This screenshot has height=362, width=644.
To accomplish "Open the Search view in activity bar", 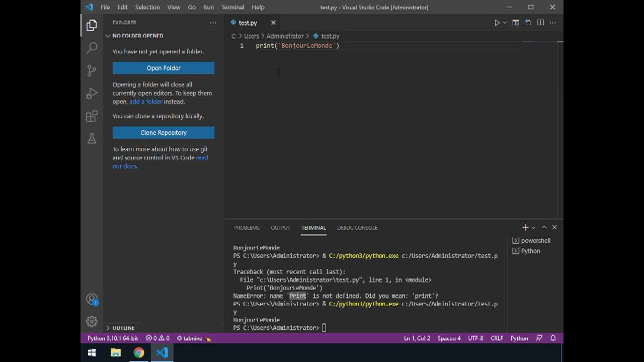I will point(92,48).
